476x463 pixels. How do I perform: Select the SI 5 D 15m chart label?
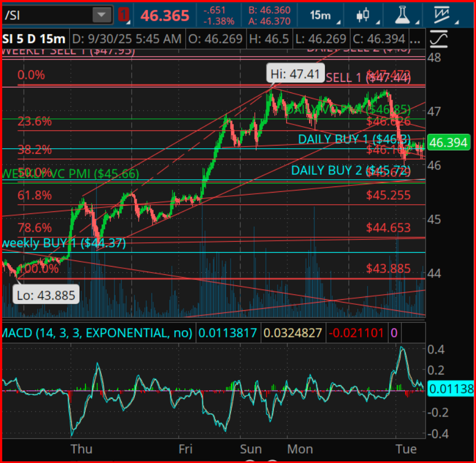point(34,40)
